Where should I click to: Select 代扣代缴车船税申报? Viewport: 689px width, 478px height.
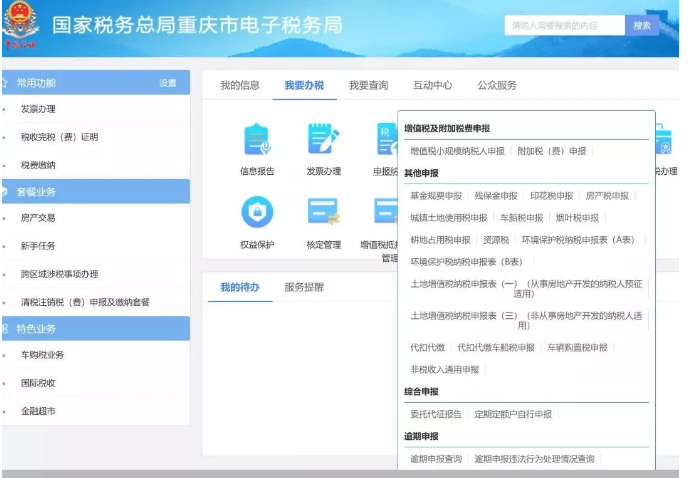tap(496, 348)
